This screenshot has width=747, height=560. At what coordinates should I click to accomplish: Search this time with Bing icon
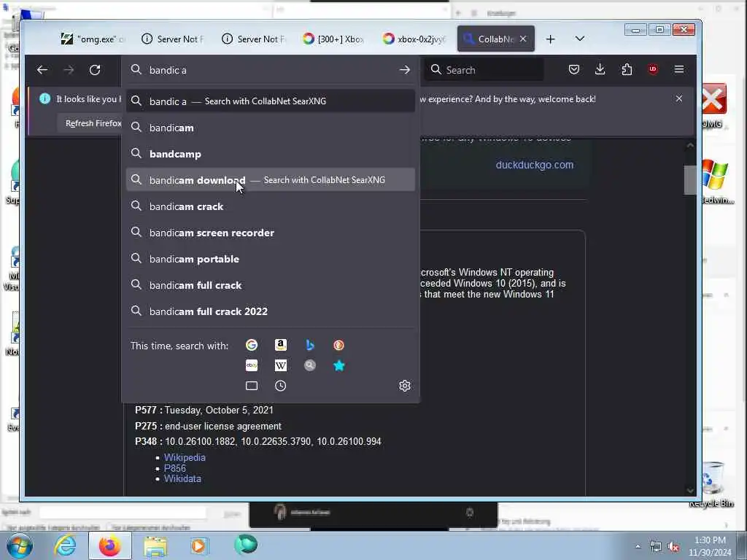(x=309, y=345)
